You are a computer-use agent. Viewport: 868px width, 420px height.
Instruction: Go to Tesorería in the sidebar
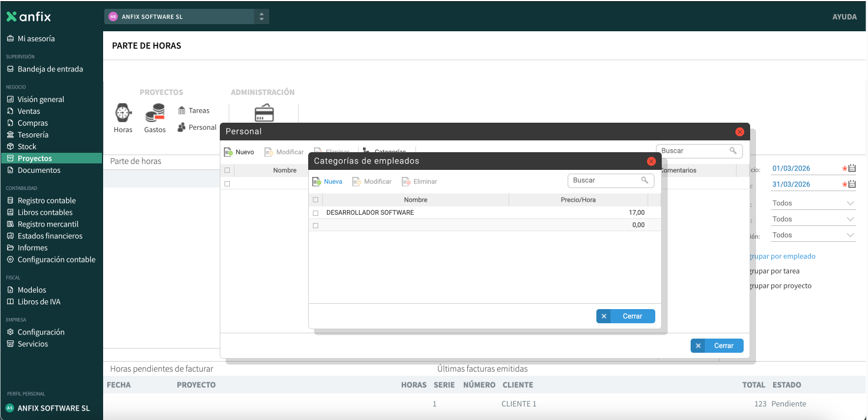click(33, 135)
